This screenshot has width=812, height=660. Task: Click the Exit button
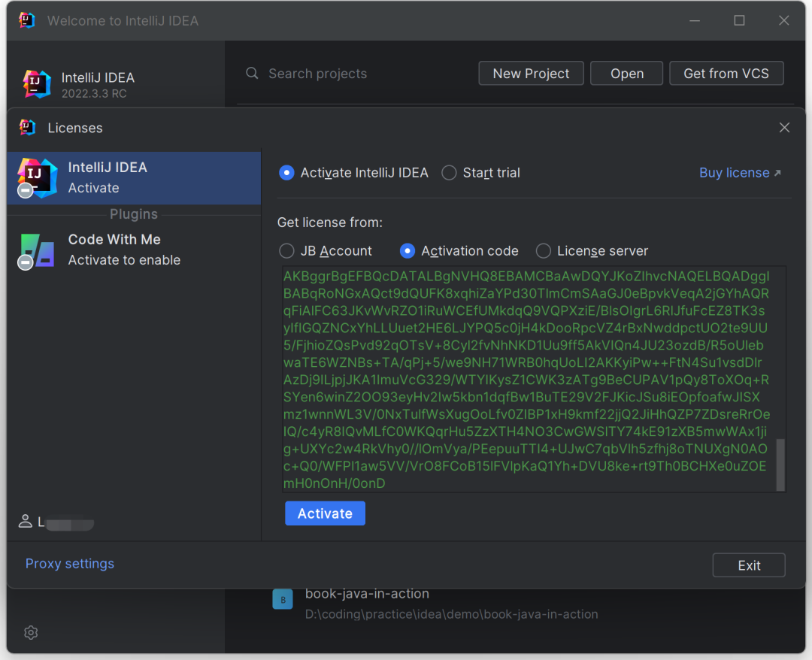tap(748, 565)
